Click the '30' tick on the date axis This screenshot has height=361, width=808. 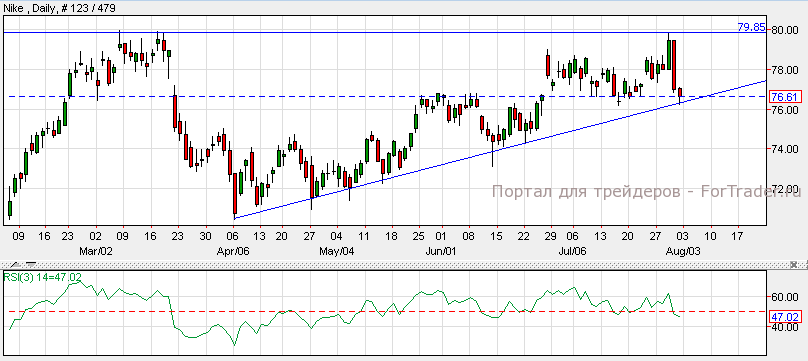[x=205, y=236]
